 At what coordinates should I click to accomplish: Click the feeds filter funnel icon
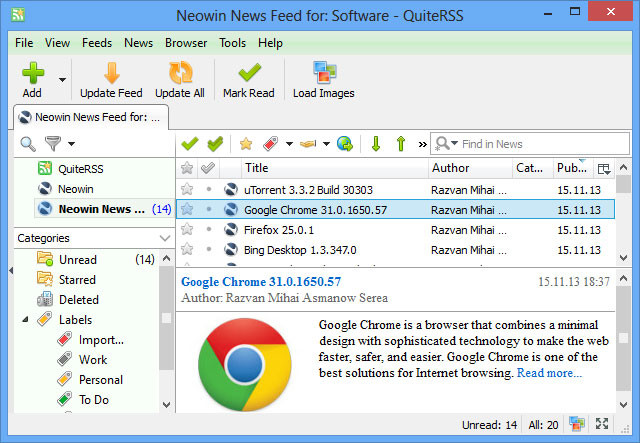point(53,144)
